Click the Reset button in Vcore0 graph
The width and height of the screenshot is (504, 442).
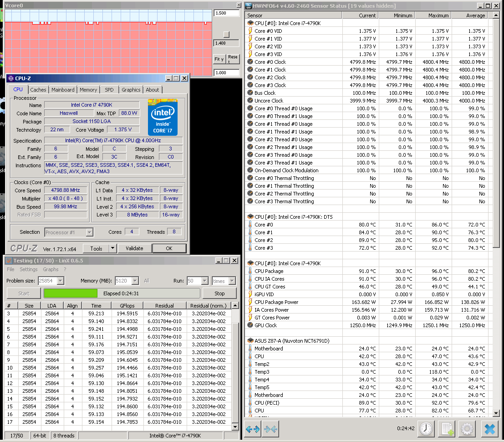point(233,59)
